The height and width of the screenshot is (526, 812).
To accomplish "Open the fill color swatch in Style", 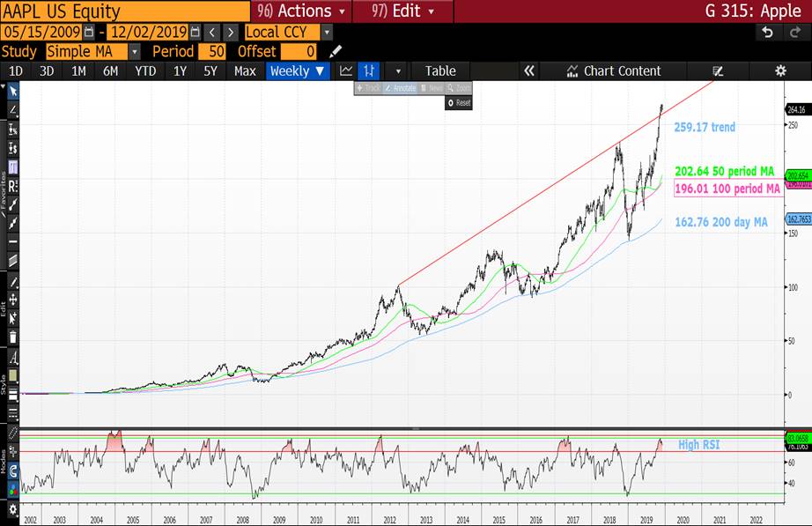I will pyautogui.click(x=13, y=376).
